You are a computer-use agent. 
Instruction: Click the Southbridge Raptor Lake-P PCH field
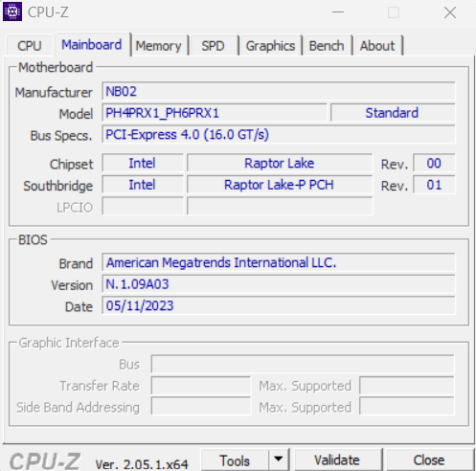pyautogui.click(x=280, y=185)
